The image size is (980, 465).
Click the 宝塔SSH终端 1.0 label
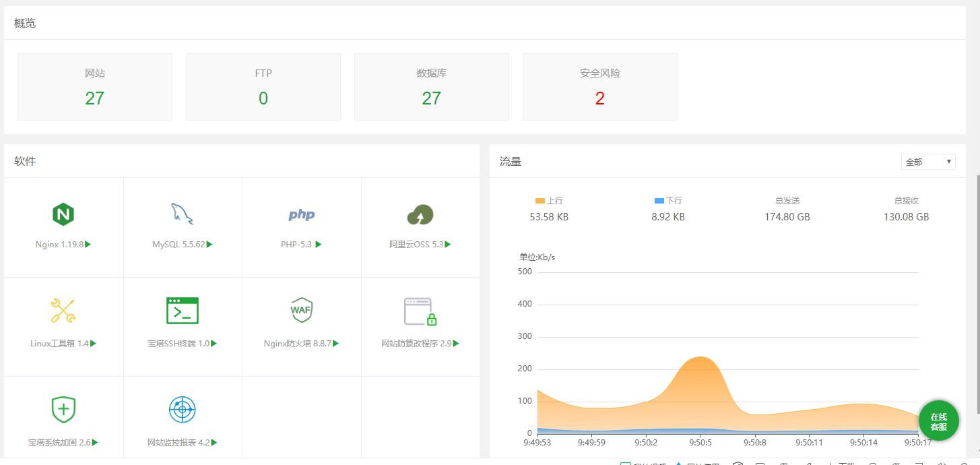(x=178, y=344)
